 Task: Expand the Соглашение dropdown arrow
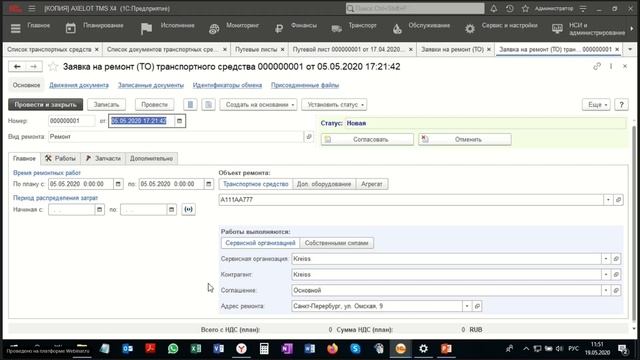point(606,290)
